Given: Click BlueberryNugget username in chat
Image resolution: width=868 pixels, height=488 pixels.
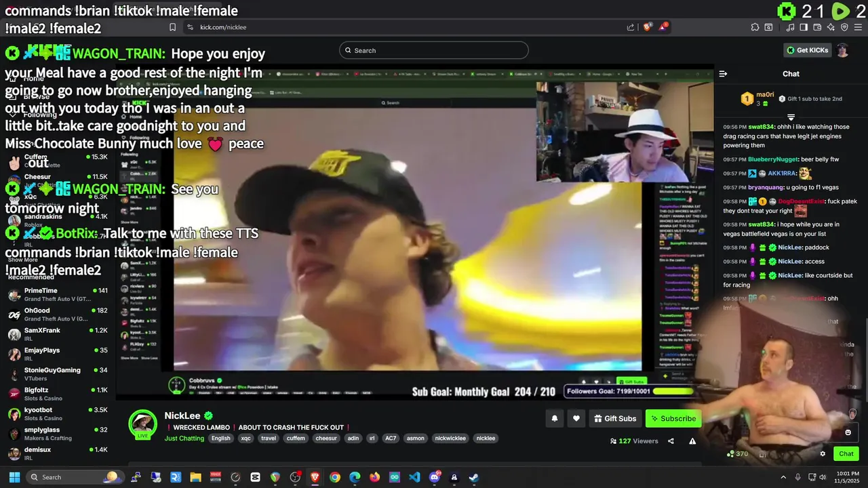Looking at the screenshot, I should pyautogui.click(x=772, y=159).
